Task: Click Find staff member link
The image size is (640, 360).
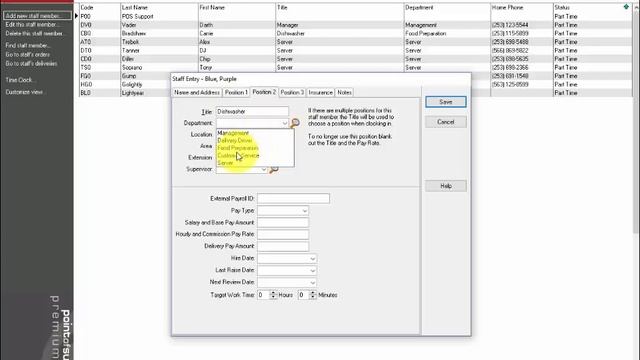Action: coord(27,45)
